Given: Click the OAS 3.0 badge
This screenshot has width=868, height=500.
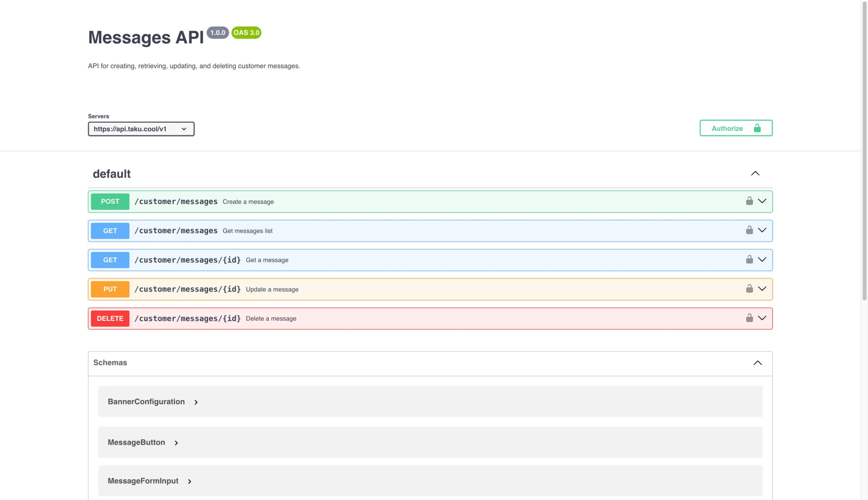Looking at the screenshot, I should tap(246, 33).
